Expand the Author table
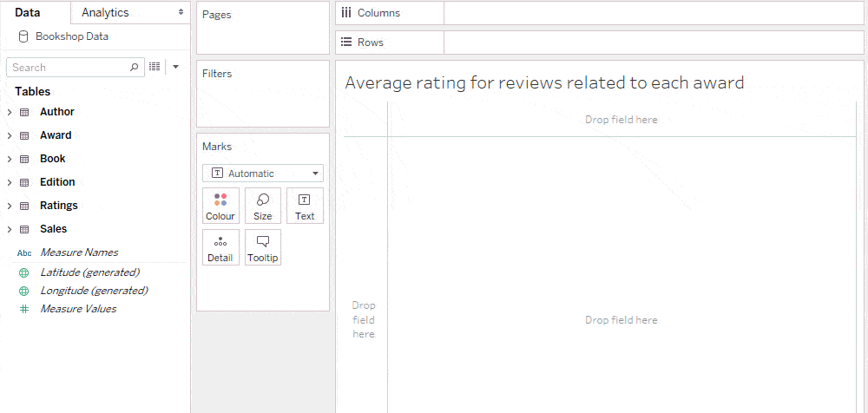The width and height of the screenshot is (868, 413). [10, 112]
